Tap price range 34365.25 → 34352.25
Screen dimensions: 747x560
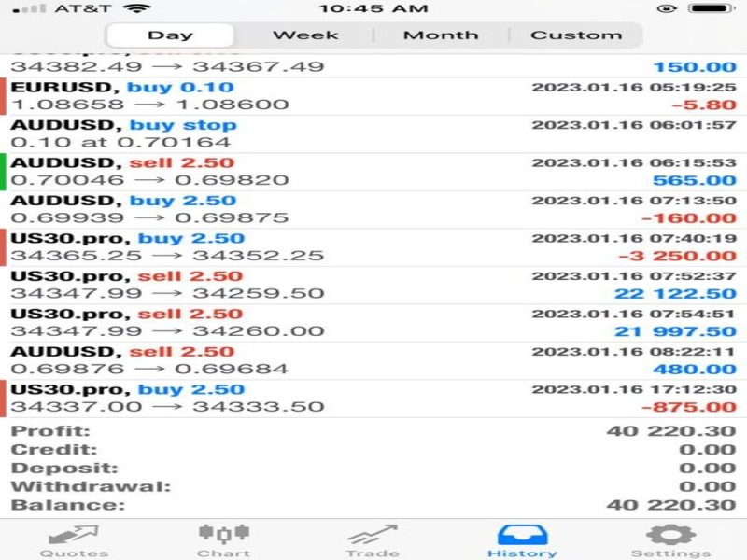167,255
